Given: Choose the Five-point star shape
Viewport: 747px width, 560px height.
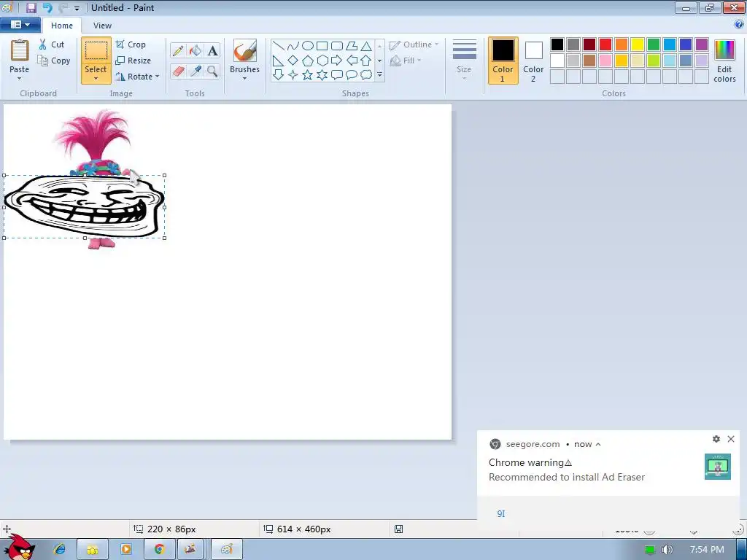Looking at the screenshot, I should [308, 75].
